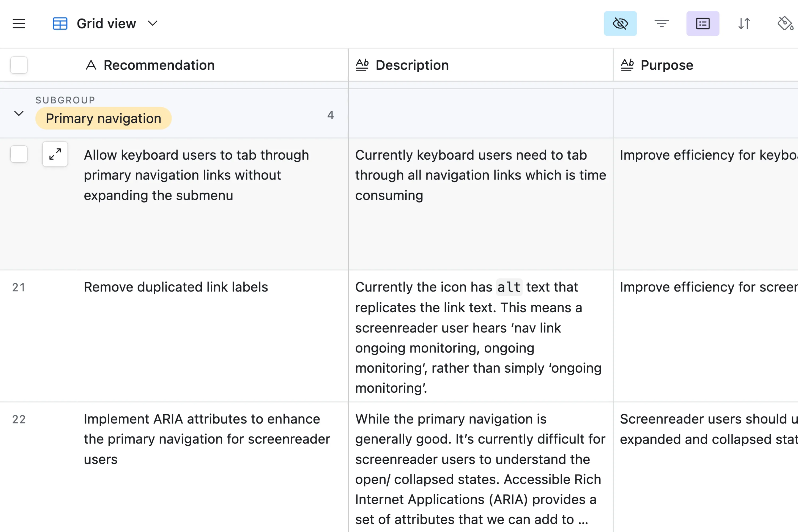This screenshot has height=532, width=798.
Task: Open the filter records icon
Action: 661,24
